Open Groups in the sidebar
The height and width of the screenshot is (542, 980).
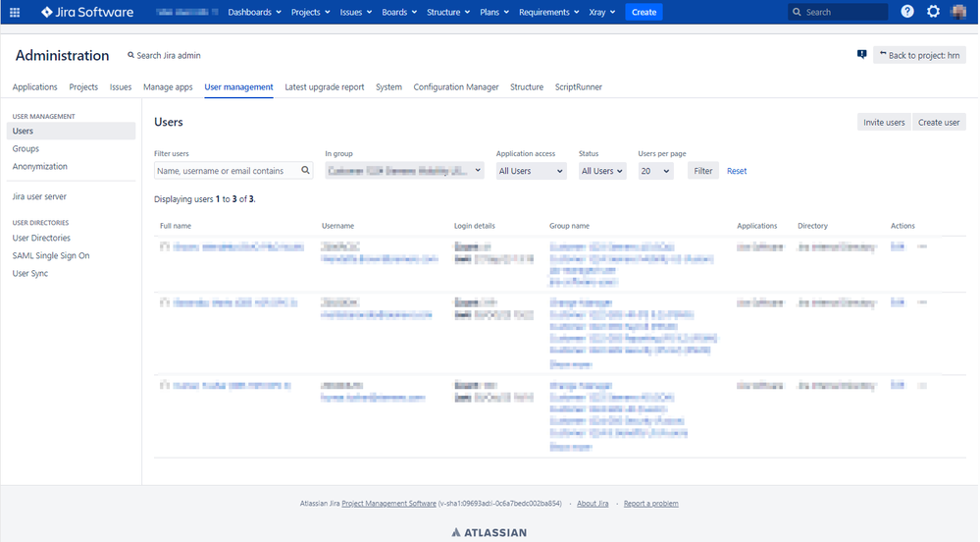pyautogui.click(x=26, y=148)
